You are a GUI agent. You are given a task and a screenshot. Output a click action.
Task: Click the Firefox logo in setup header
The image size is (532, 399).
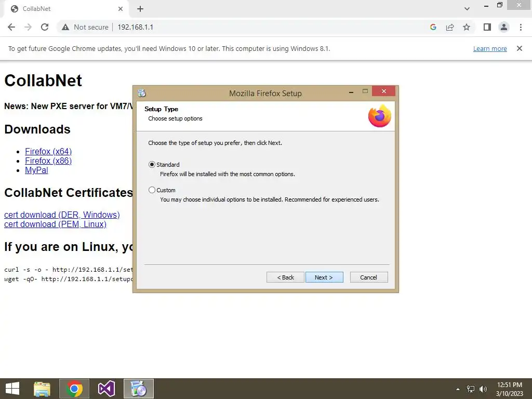379,116
